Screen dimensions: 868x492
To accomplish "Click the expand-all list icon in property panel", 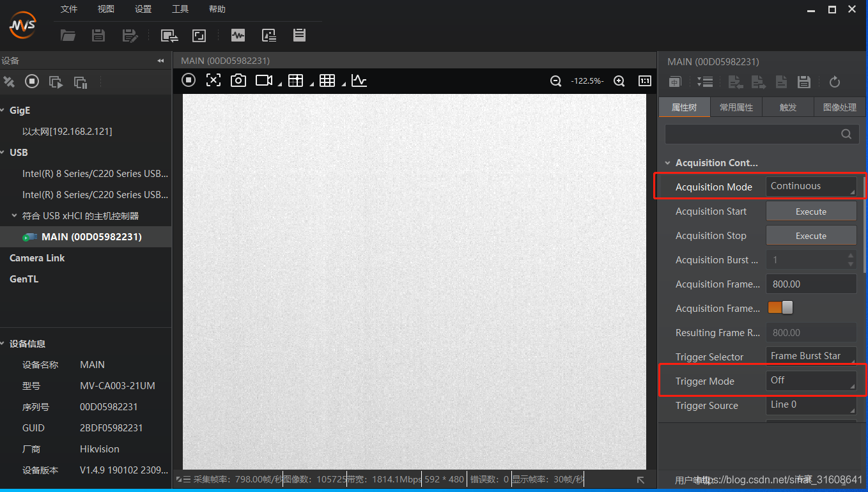I will pyautogui.click(x=705, y=82).
